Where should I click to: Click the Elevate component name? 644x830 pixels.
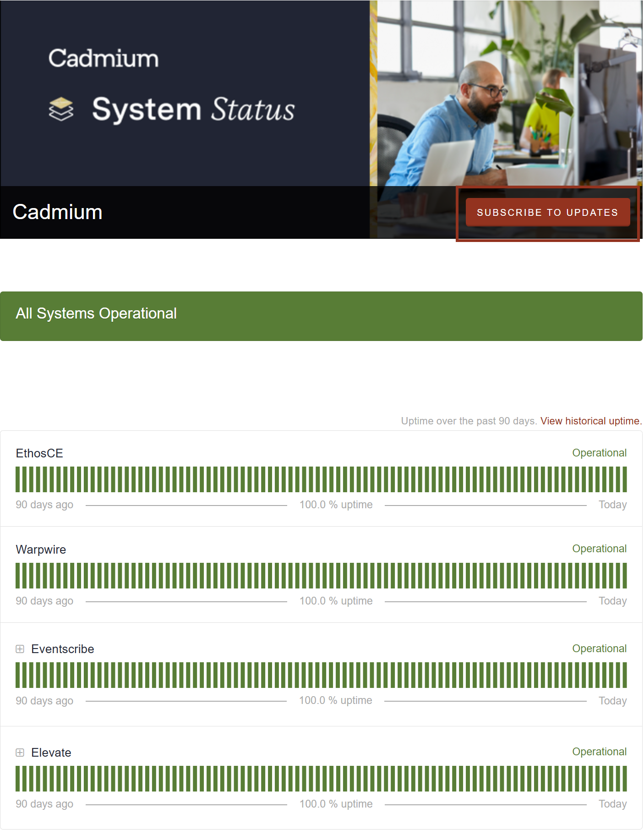(51, 753)
